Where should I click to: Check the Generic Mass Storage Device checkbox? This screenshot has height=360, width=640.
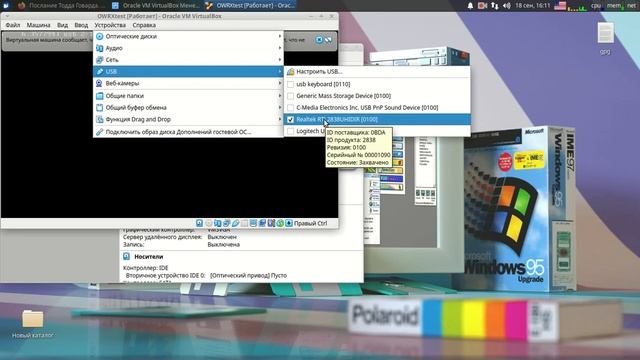tap(290, 96)
